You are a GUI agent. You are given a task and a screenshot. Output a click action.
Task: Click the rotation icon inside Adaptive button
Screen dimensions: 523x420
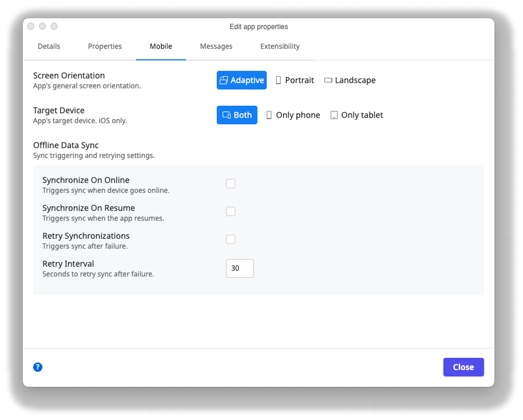[223, 80]
